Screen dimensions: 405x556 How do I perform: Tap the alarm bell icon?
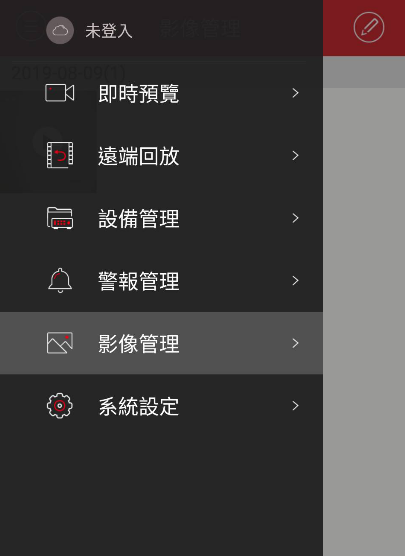tap(60, 280)
